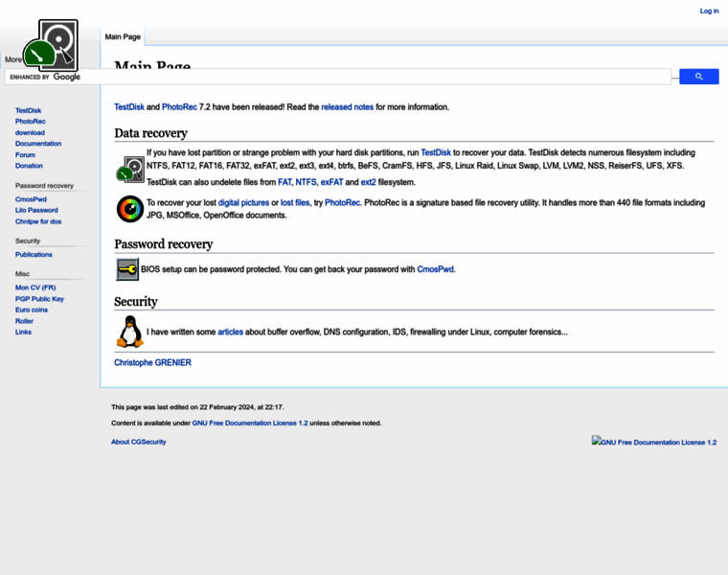Open Documentation sidebar link
The image size is (728, 575).
(x=38, y=144)
